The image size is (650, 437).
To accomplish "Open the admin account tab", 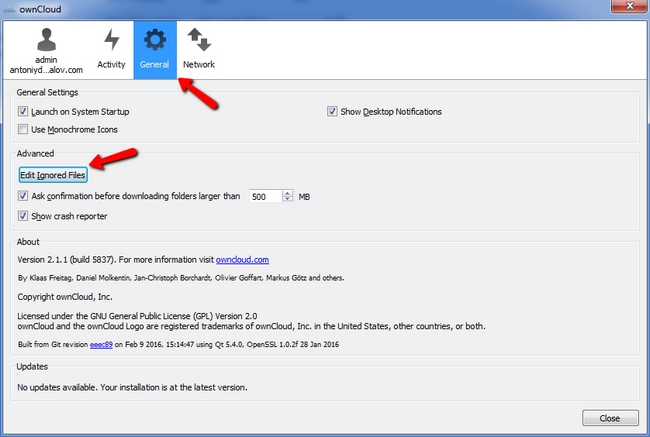I will [x=46, y=50].
